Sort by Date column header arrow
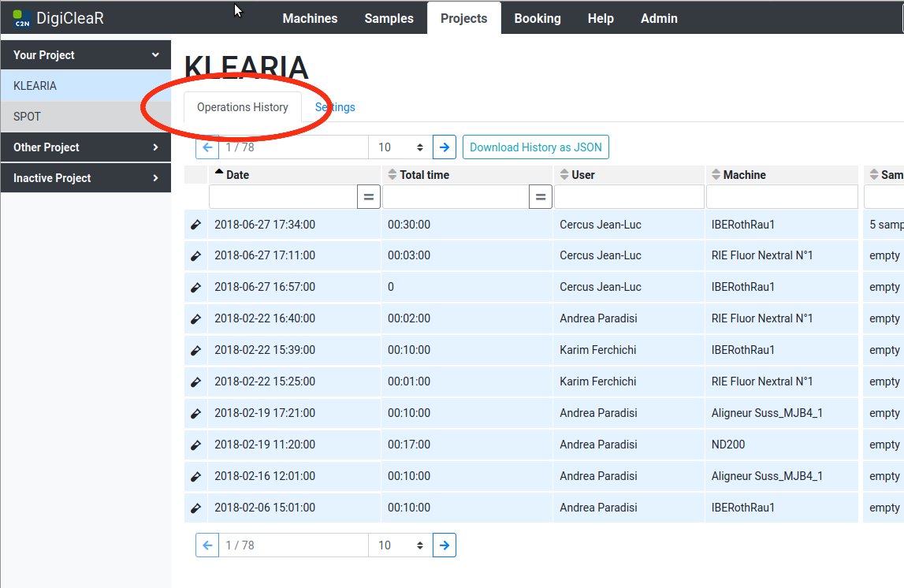 (219, 173)
